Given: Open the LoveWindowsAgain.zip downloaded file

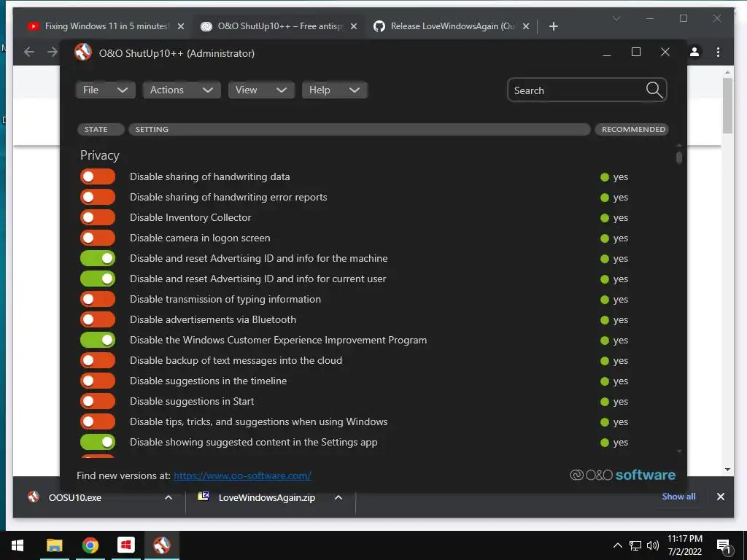Looking at the screenshot, I should coord(267,497).
